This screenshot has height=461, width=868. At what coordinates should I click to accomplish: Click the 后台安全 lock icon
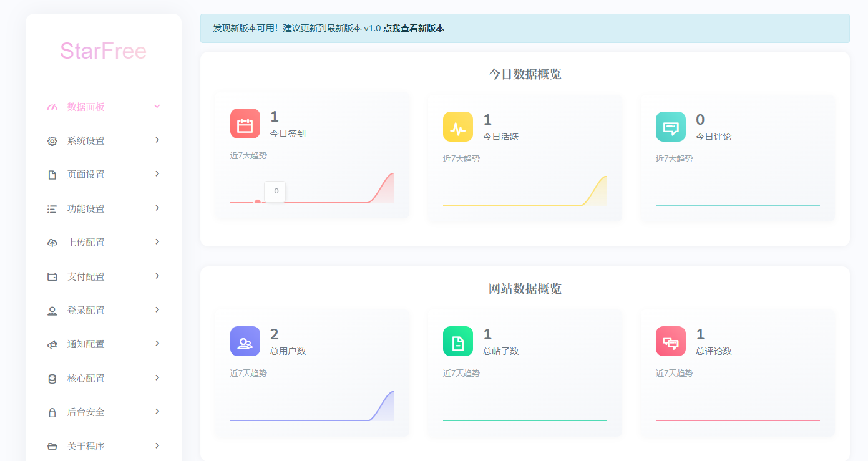pyautogui.click(x=52, y=412)
